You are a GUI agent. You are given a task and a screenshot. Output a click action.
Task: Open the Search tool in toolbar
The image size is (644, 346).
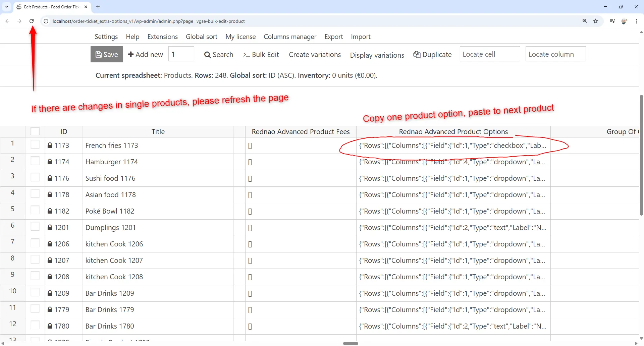pos(219,54)
